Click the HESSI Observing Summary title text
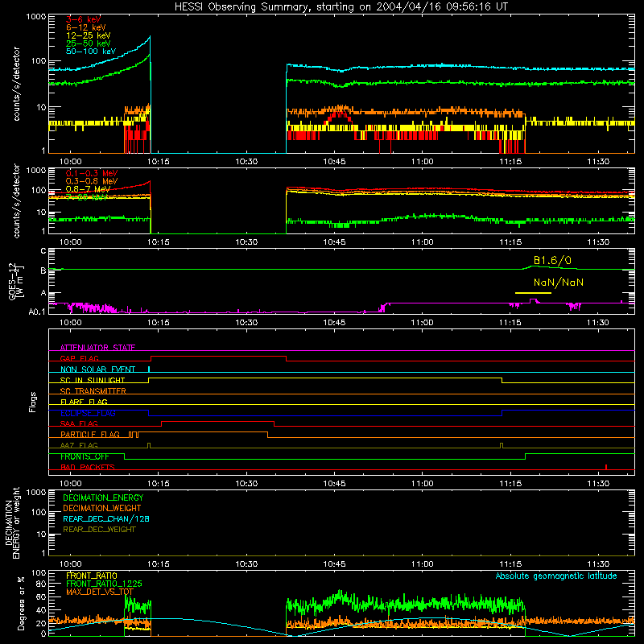This screenshot has height=644, width=644. pos(341,7)
